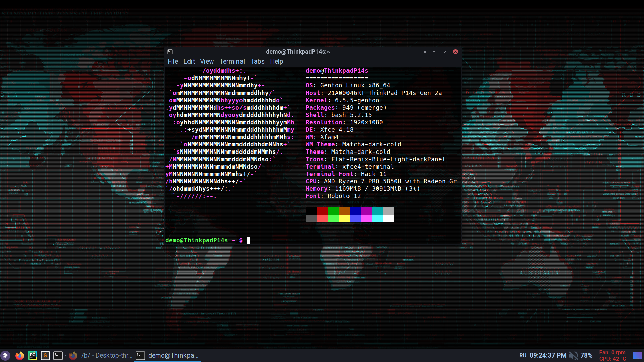Image resolution: width=644 pixels, height=362 pixels.
Task: Click the dark blue swatch in the palette
Action: click(355, 211)
